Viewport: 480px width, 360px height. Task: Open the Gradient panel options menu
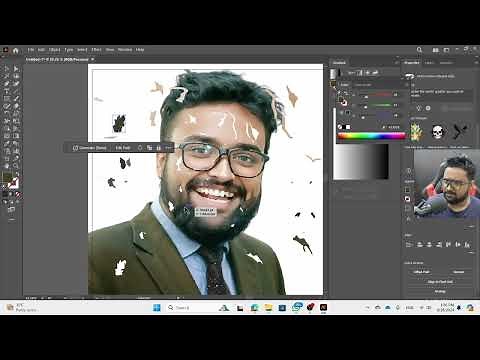396,63
